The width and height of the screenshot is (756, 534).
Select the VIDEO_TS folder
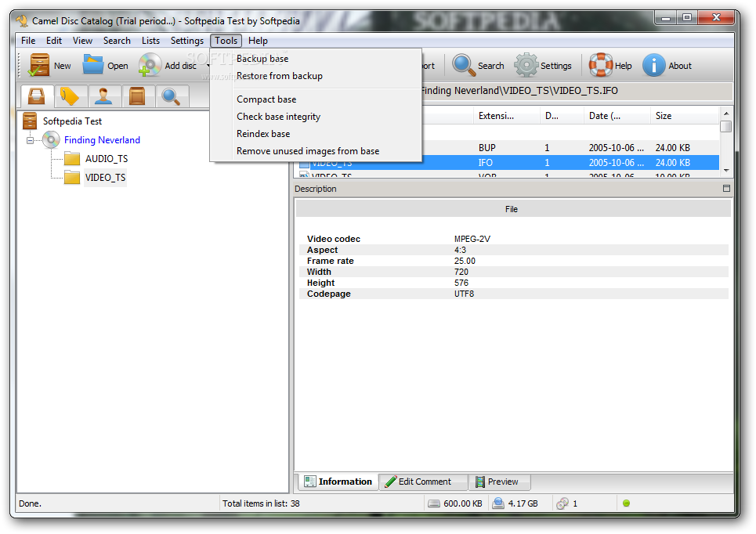point(105,178)
